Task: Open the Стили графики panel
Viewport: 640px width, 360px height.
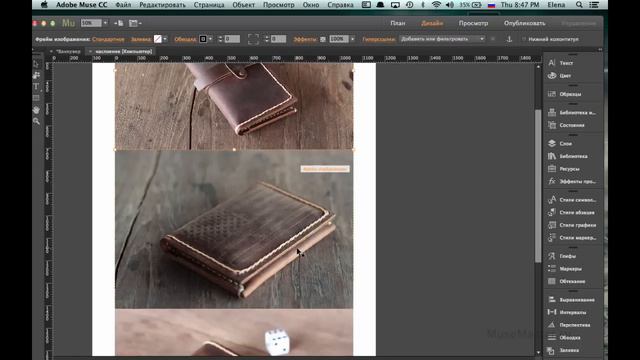Action: tap(573, 225)
